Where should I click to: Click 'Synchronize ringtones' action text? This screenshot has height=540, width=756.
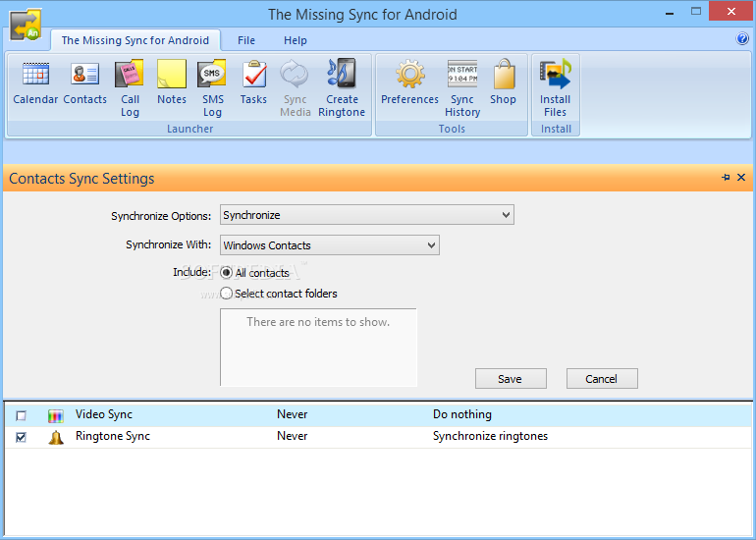point(490,436)
